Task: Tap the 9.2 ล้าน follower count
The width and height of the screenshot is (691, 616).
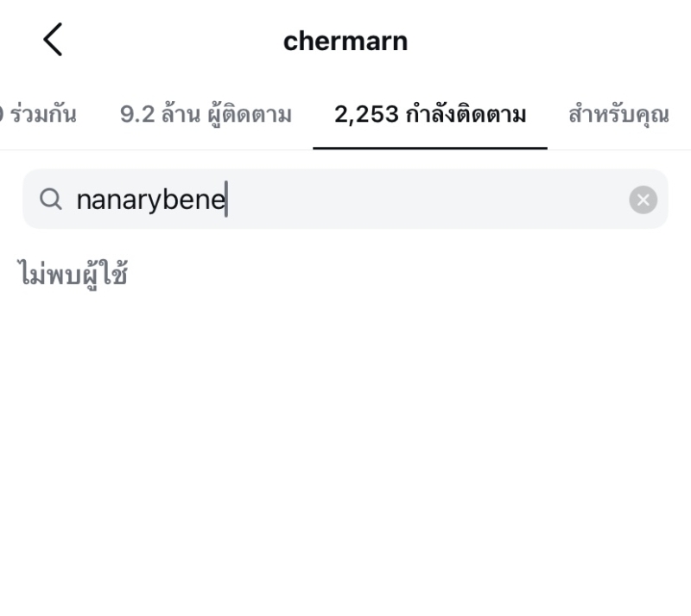Action: [x=157, y=114]
